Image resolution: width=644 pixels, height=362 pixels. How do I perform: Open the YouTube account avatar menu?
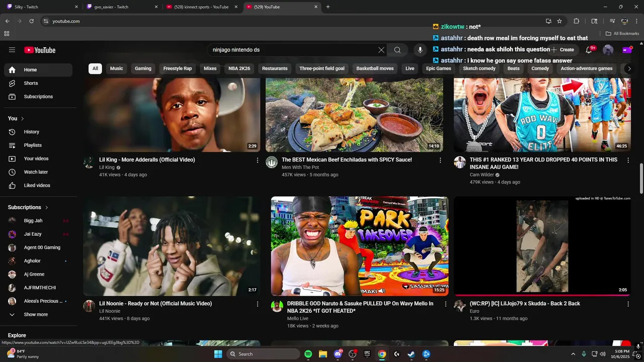tap(608, 50)
